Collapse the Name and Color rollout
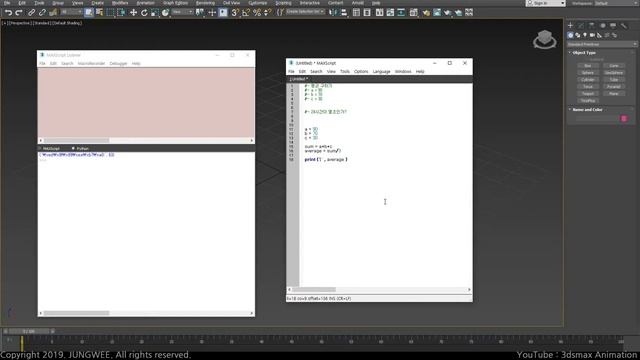The image size is (640, 360). 587,109
